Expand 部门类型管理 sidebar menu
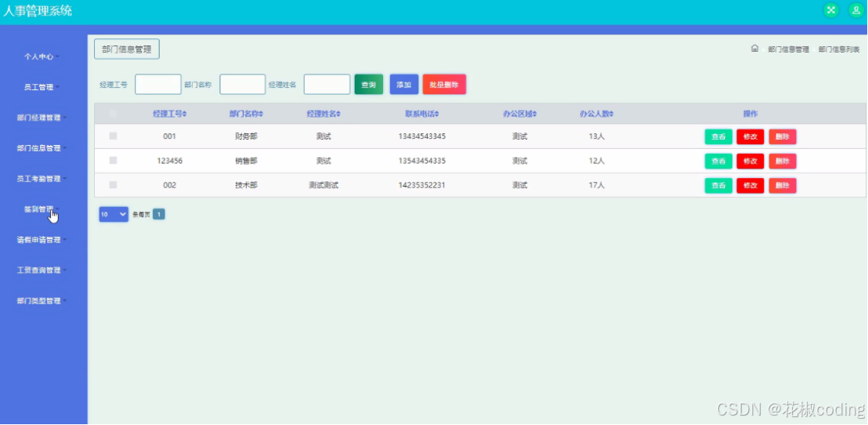 click(x=42, y=301)
